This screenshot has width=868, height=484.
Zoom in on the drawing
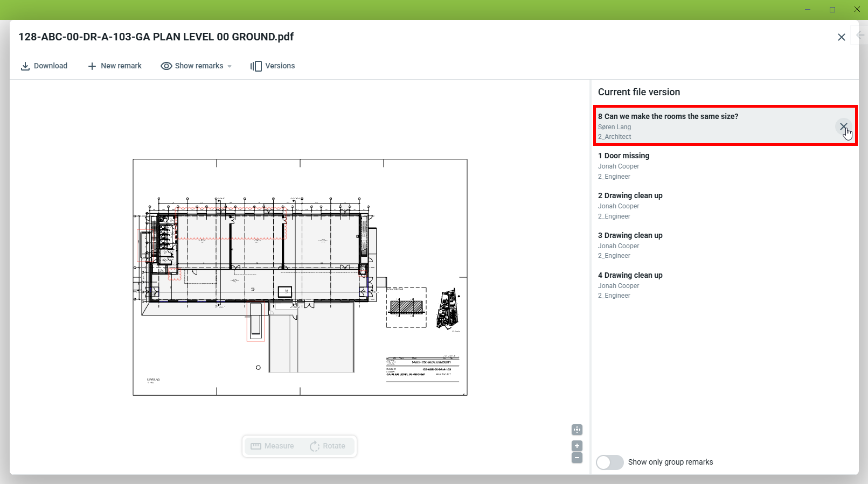(577, 446)
